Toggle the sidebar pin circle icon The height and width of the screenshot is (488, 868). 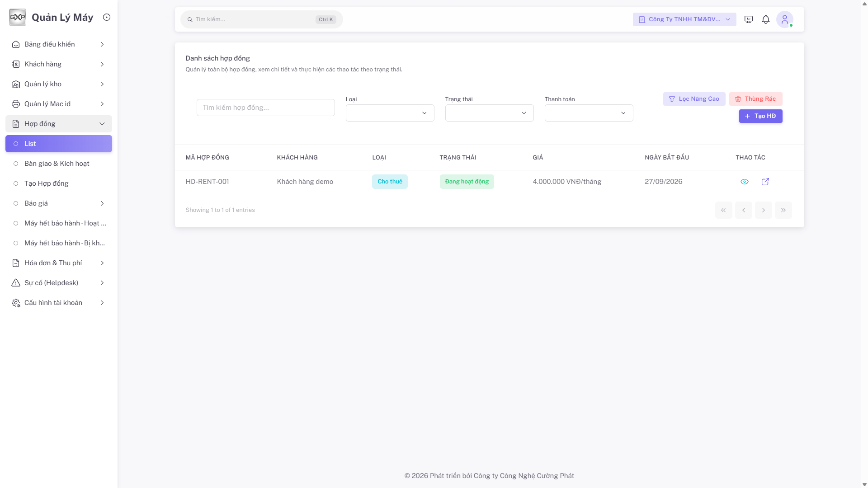[107, 17]
